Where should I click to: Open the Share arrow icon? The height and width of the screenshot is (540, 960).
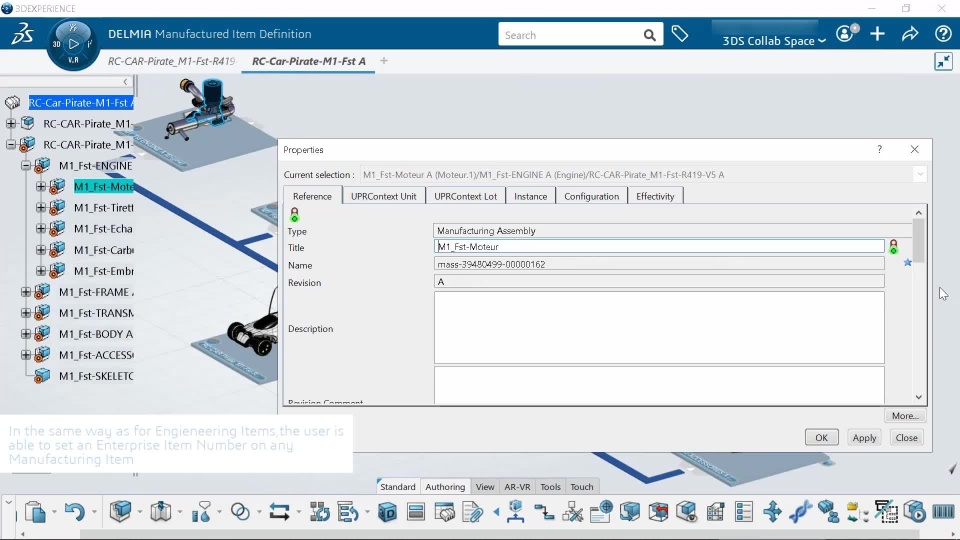(x=910, y=34)
